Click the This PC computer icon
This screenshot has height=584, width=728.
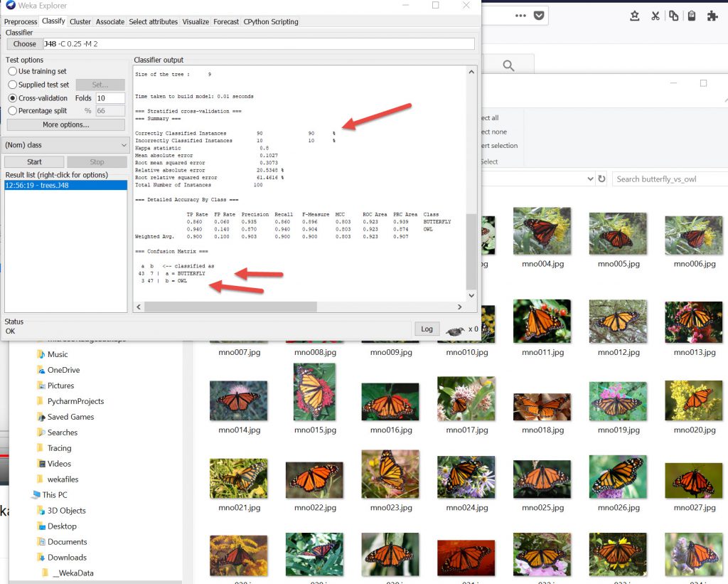(x=36, y=495)
